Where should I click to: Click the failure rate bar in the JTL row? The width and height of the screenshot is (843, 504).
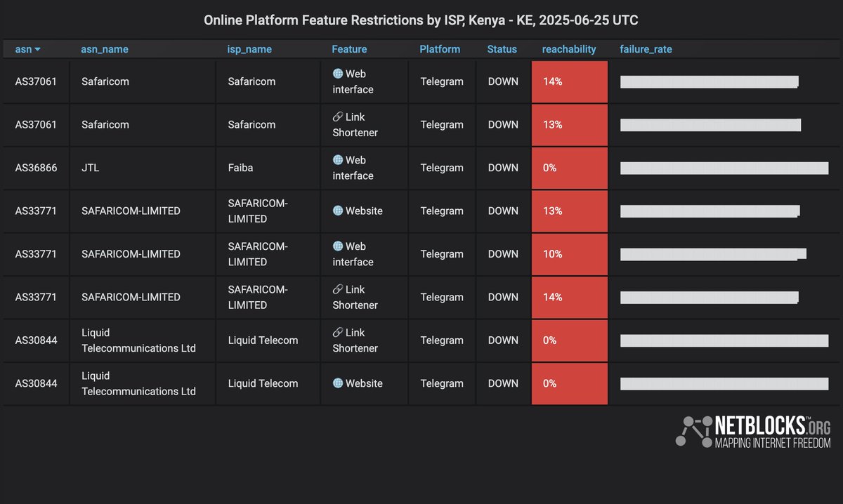pos(724,168)
